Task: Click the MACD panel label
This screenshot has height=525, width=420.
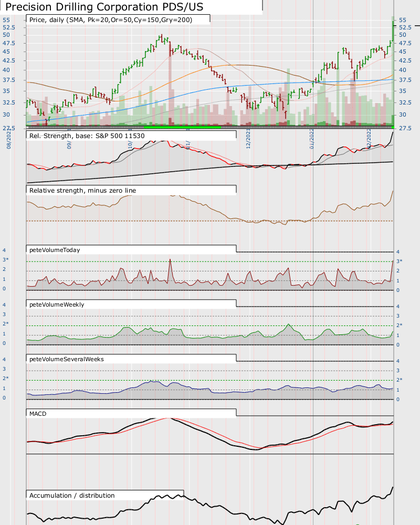Action: point(38,414)
